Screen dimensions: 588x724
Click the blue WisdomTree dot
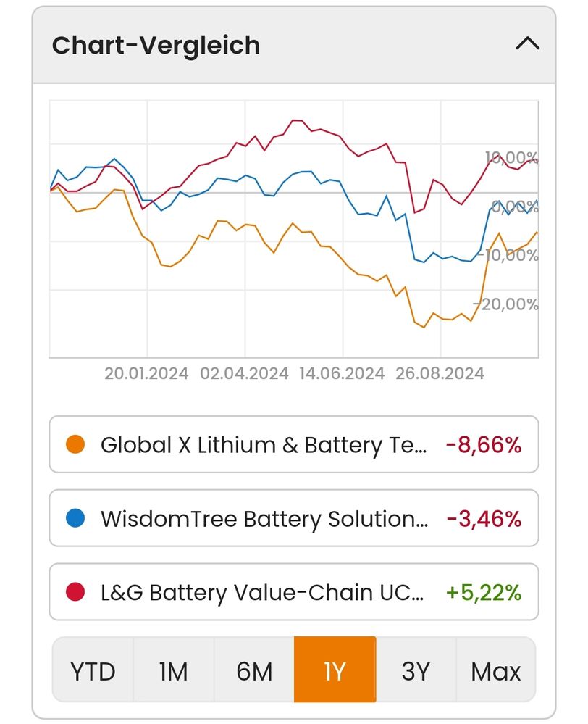pyautogui.click(x=75, y=518)
